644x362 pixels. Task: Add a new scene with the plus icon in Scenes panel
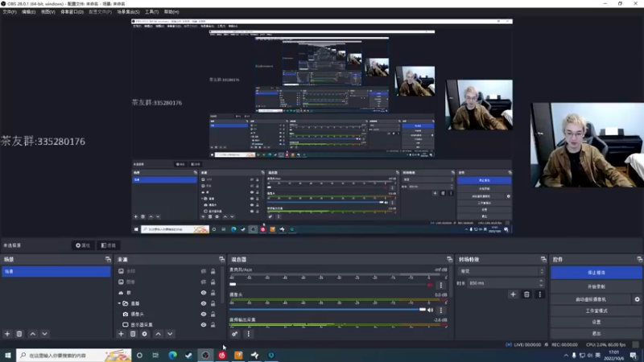(7, 334)
